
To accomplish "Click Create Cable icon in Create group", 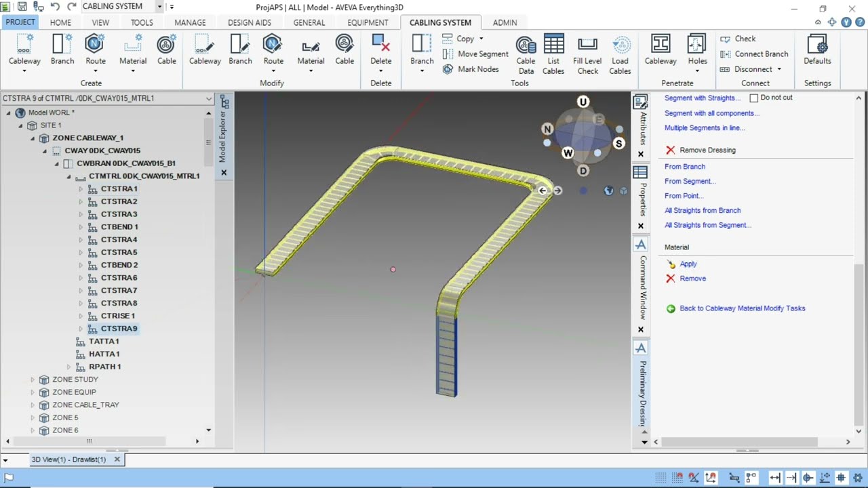I will click(x=166, y=45).
